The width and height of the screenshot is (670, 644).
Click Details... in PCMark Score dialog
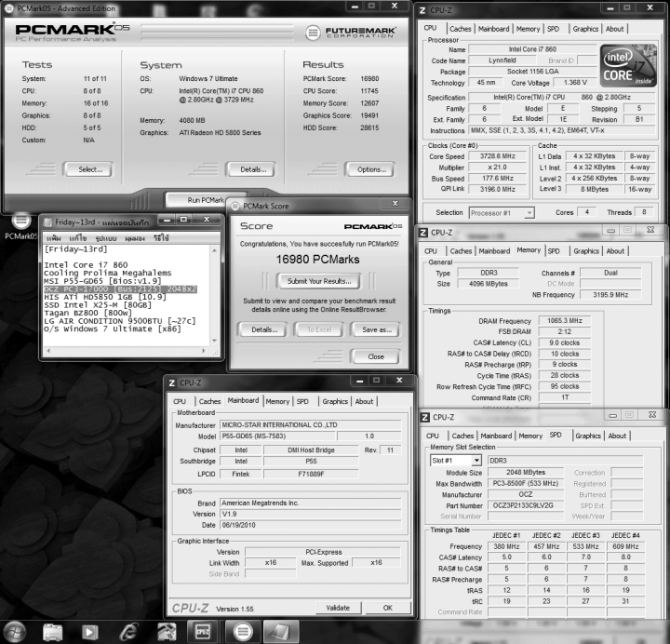(263, 329)
